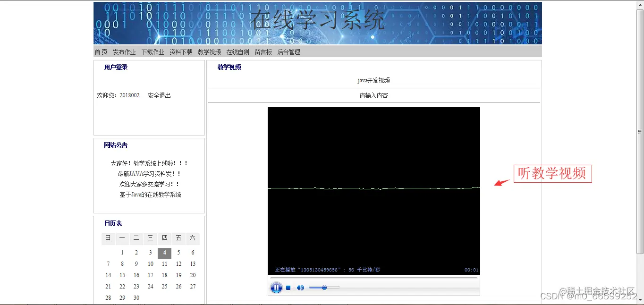Screen dimensions: 644x305
Task: Open announcement 最新JAVA学习资料发！！
Action: tap(150, 174)
